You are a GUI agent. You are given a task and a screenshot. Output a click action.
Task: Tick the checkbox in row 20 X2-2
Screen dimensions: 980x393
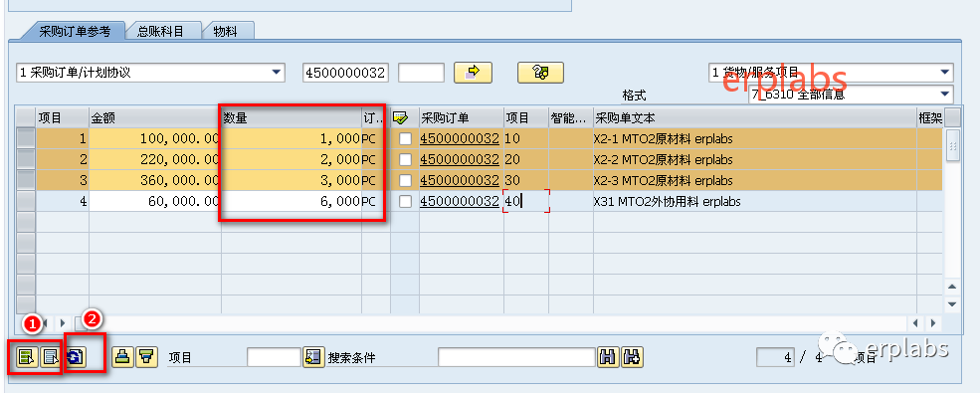pyautogui.click(x=406, y=160)
